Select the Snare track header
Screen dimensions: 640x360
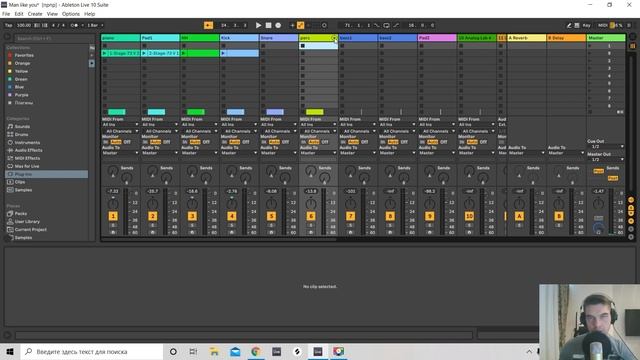279,38
